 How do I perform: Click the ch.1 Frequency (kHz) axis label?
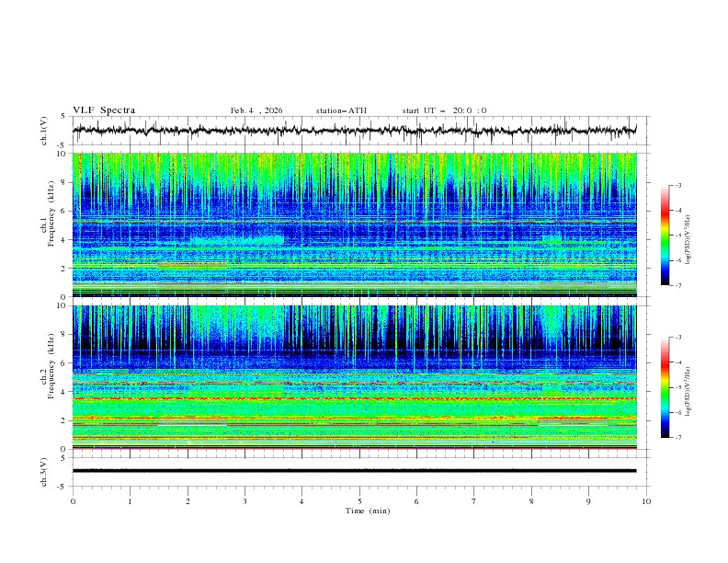pyautogui.click(x=47, y=213)
